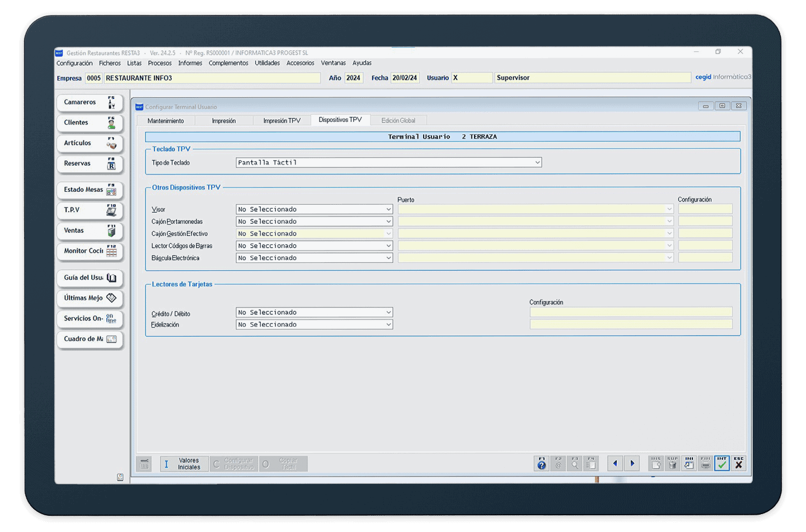Click the F1 help icon
Image resolution: width=806 pixels, height=532 pixels.
pos(541,463)
